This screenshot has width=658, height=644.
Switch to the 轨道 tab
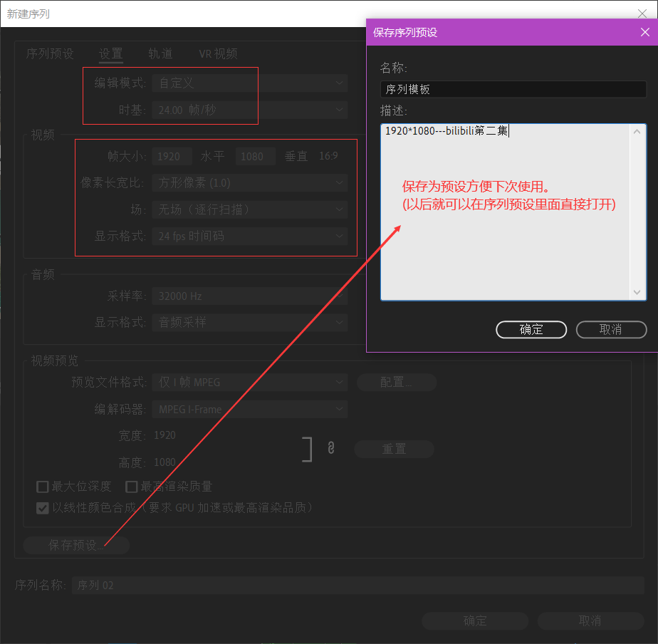[160, 53]
